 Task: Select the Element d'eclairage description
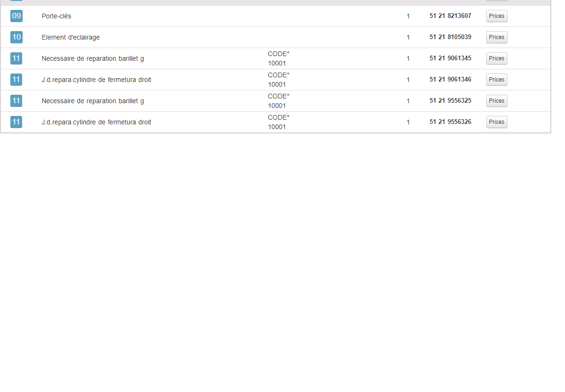(71, 38)
